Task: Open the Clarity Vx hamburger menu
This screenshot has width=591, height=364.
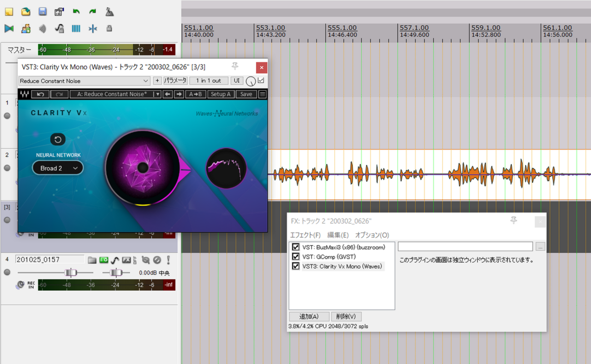Action: (262, 94)
